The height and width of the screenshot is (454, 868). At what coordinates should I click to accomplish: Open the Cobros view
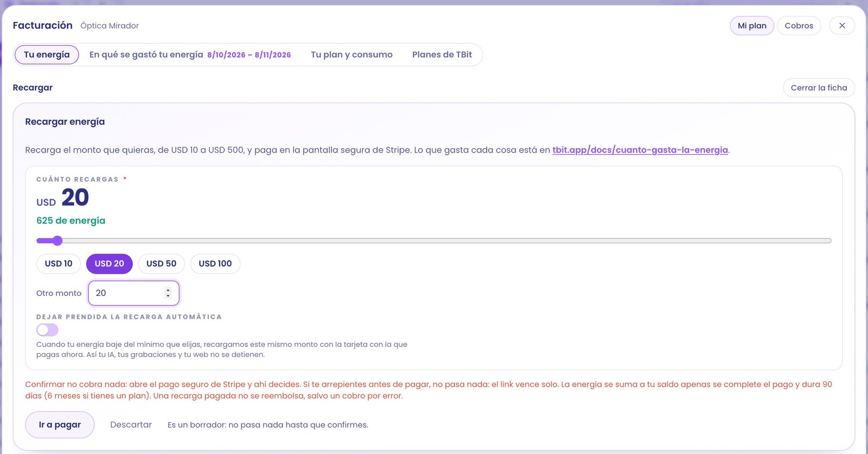(x=799, y=26)
